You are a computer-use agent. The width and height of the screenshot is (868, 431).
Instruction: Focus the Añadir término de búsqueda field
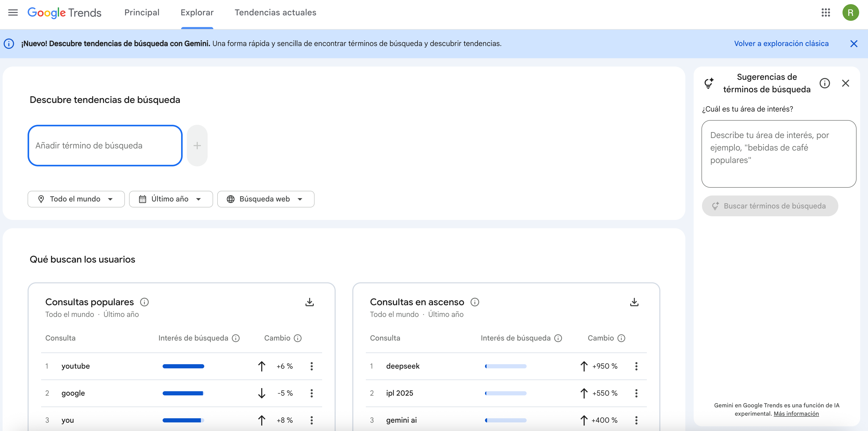(105, 146)
